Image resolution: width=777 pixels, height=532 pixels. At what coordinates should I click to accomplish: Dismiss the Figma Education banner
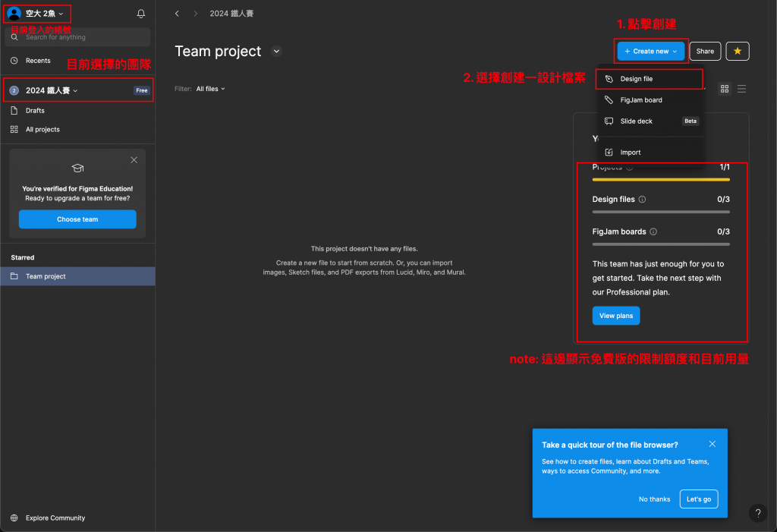(x=134, y=159)
